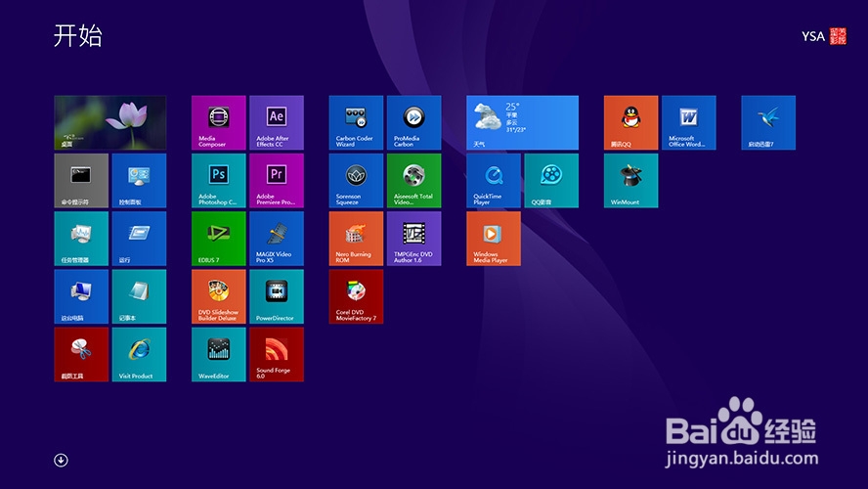Open Adobe Premiere Pro tile
868x489 pixels.
click(x=277, y=181)
